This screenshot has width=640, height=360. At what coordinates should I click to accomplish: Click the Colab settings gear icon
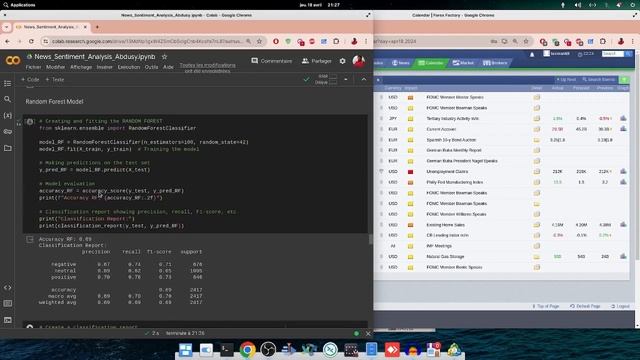pos(342,61)
